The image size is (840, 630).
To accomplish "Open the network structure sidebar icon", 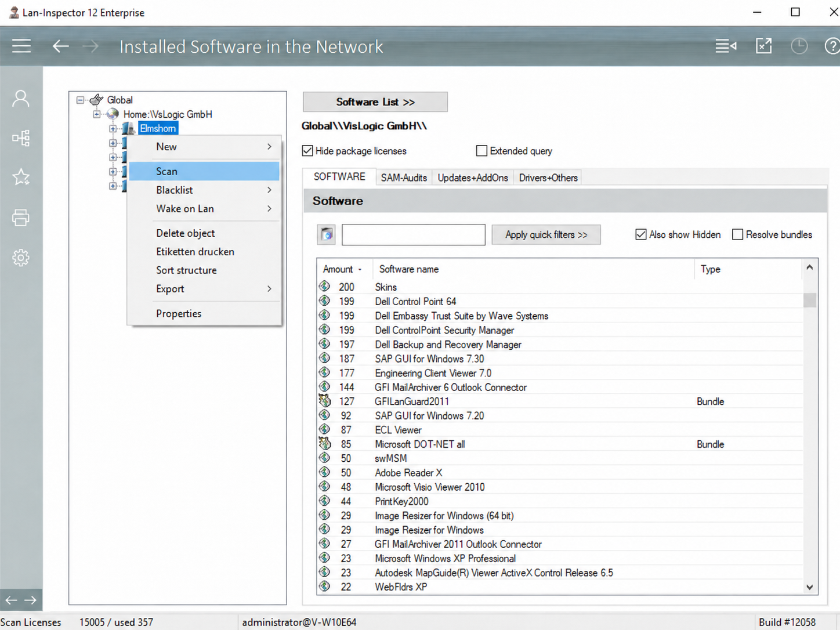I will pos(21,138).
